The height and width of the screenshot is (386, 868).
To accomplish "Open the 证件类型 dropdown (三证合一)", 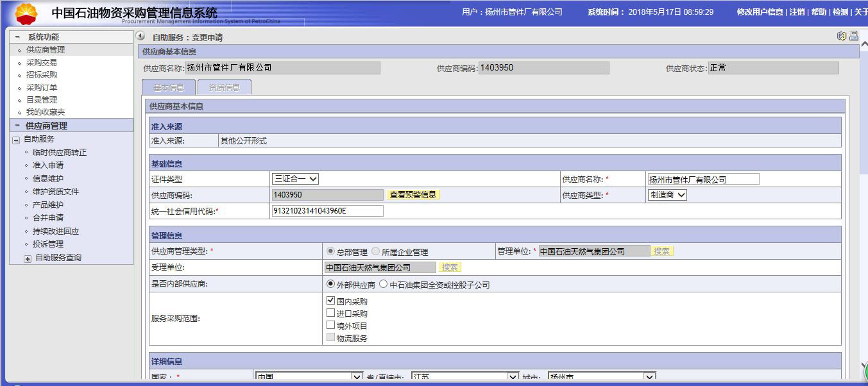I will pos(296,179).
